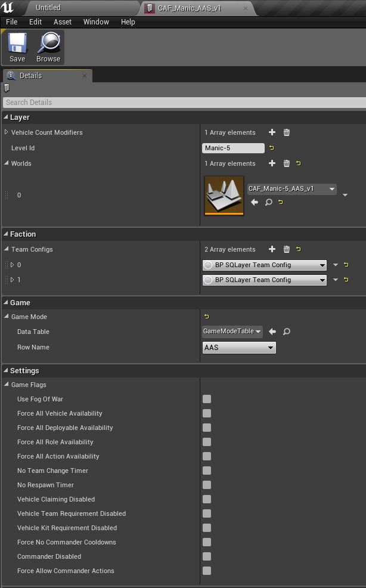This screenshot has width=366, height=588.
Task: Toggle No Respawn Timer checkbox
Action: point(207,485)
